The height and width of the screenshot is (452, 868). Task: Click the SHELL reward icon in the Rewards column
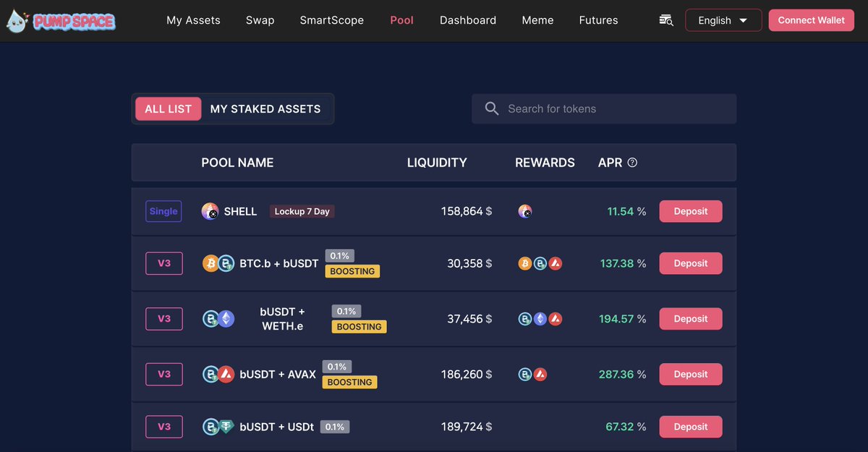(x=525, y=211)
